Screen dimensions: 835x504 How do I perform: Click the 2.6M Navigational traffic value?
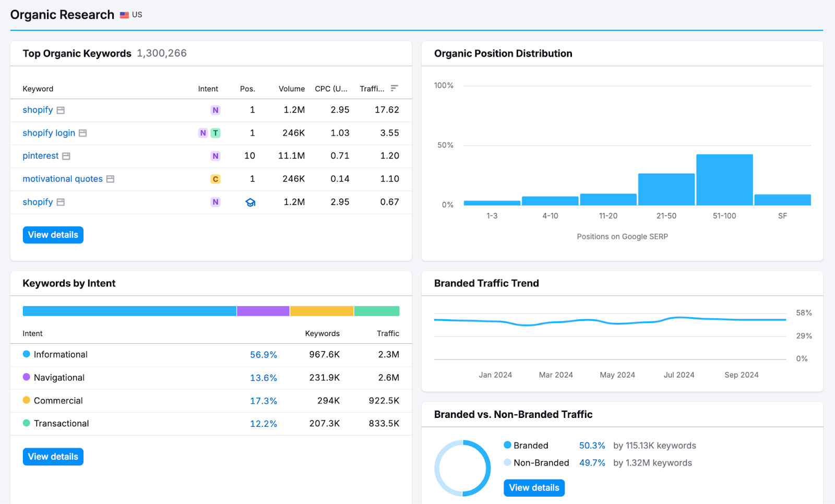[389, 378]
